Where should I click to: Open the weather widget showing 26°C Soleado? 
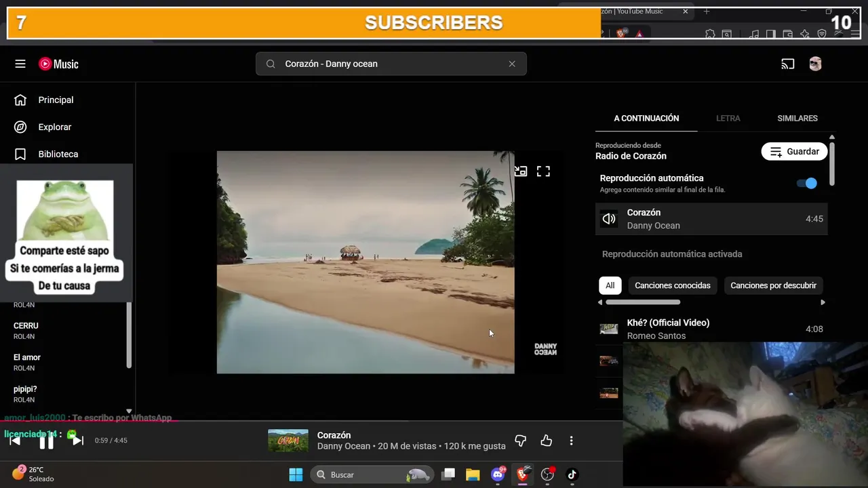34,474
